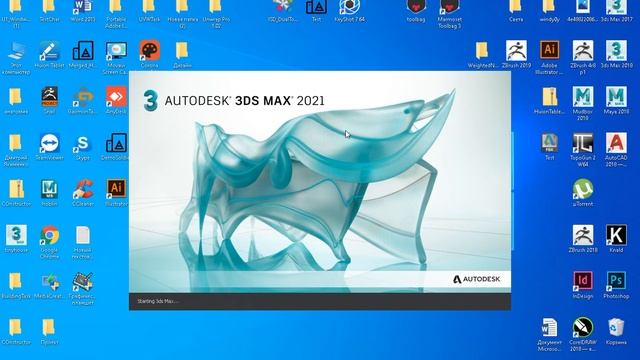The height and width of the screenshot is (360, 640).
Task: Select the ZBrush 4R8 p1 desktop icon
Action: pyautogui.click(x=583, y=57)
